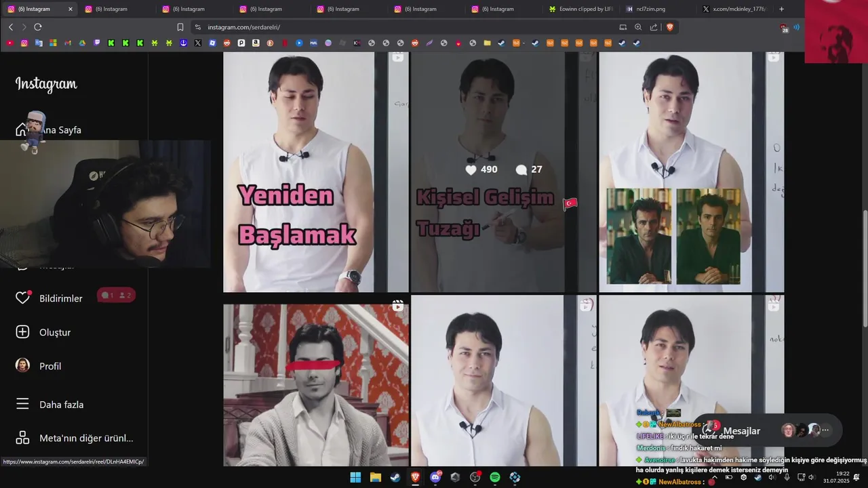Open Daha fazla hamburger menu

(x=22, y=404)
